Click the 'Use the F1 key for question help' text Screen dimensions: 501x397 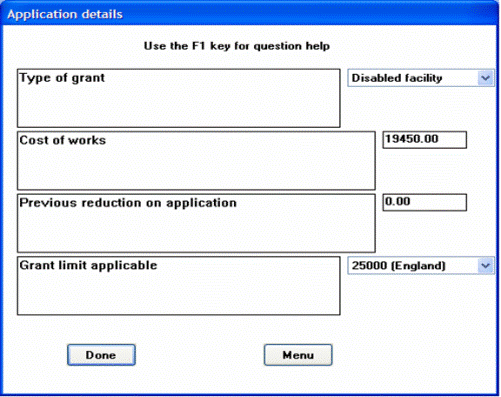click(x=237, y=46)
